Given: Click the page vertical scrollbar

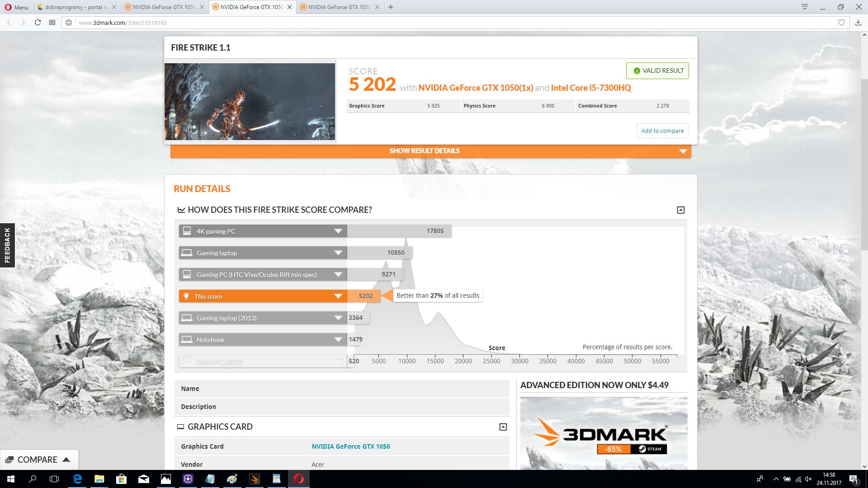Looking at the screenshot, I should point(864,163).
